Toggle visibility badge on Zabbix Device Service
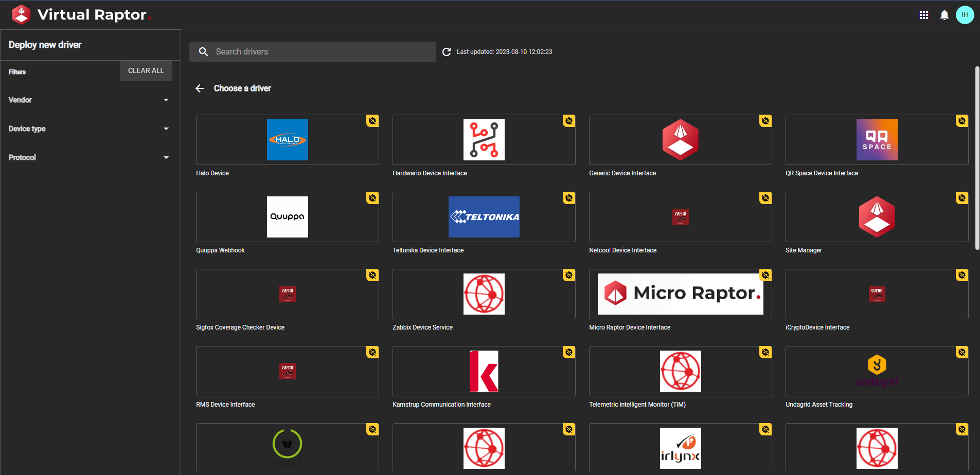This screenshot has height=475, width=980. click(x=568, y=275)
